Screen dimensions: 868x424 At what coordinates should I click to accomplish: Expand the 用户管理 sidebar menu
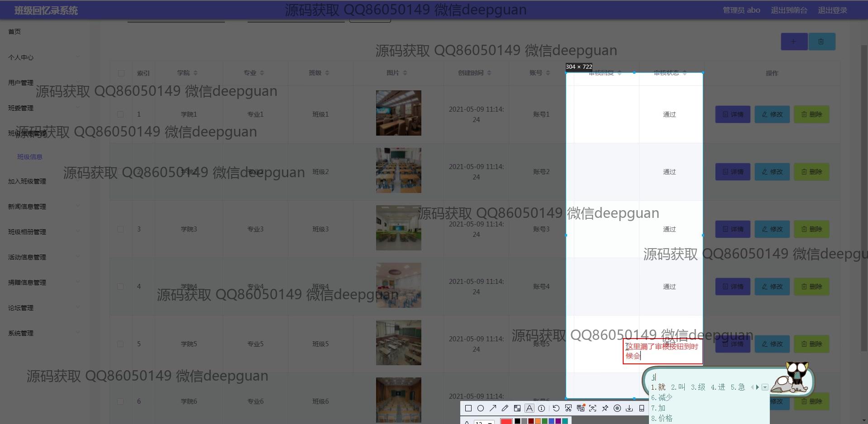click(44, 83)
